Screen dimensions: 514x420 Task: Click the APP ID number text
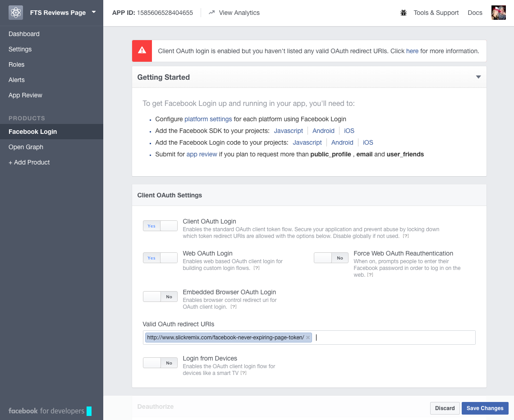165,13
